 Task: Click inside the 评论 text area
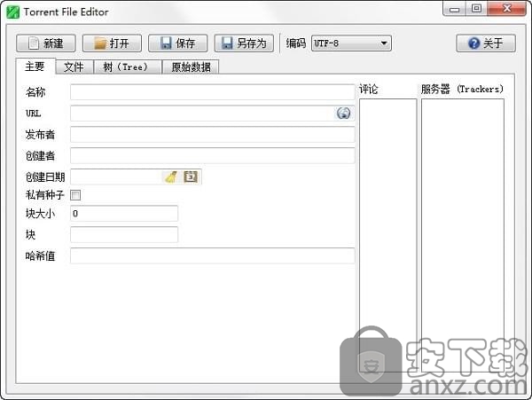[x=387, y=235]
